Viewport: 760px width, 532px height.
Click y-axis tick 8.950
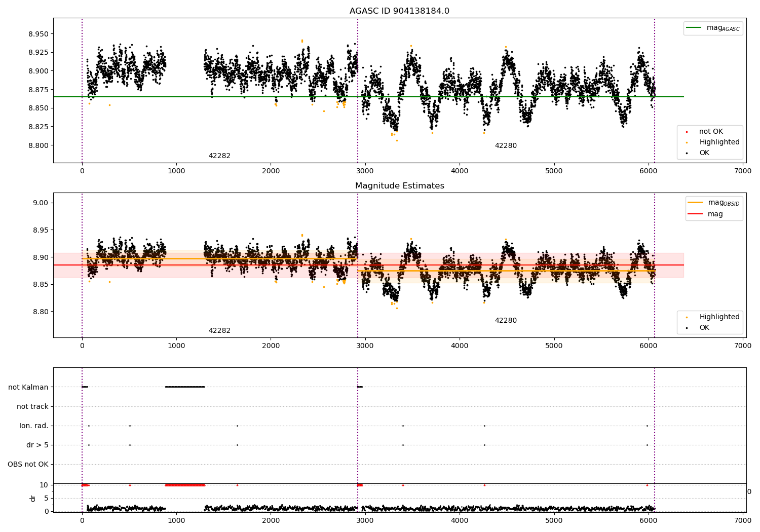(39, 34)
